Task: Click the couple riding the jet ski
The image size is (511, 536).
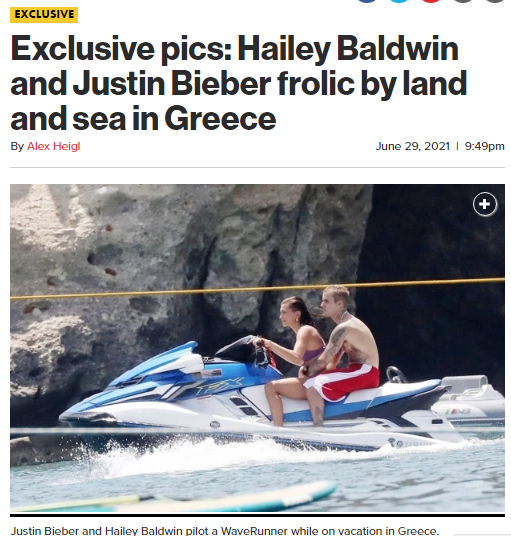Action: tap(323, 356)
